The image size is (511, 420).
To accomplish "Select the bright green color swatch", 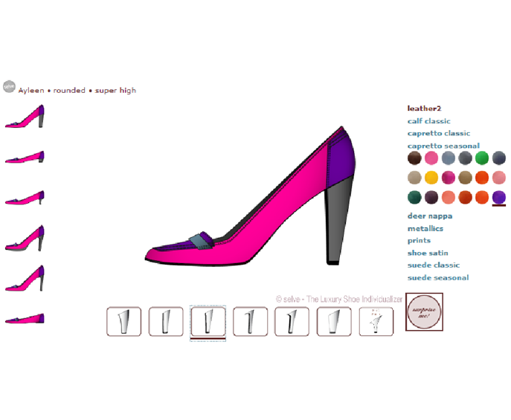I will click(x=482, y=158).
